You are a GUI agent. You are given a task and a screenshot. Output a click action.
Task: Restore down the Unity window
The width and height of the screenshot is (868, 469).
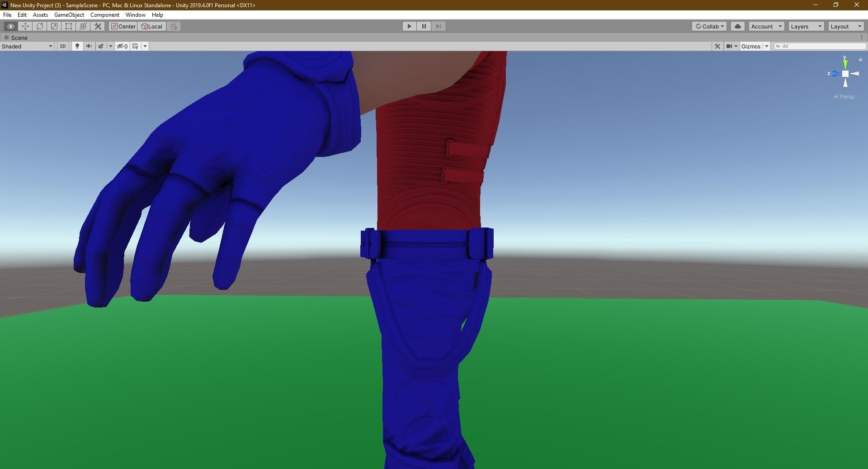(836, 5)
